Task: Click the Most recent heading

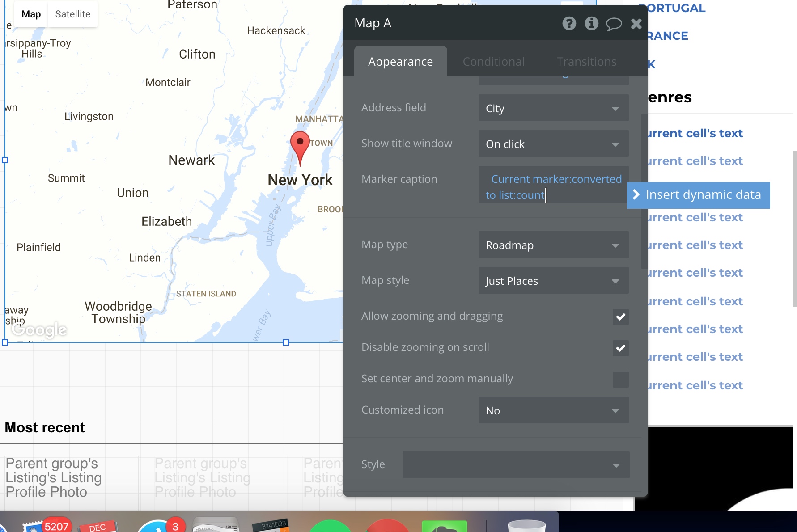Action: (45, 428)
